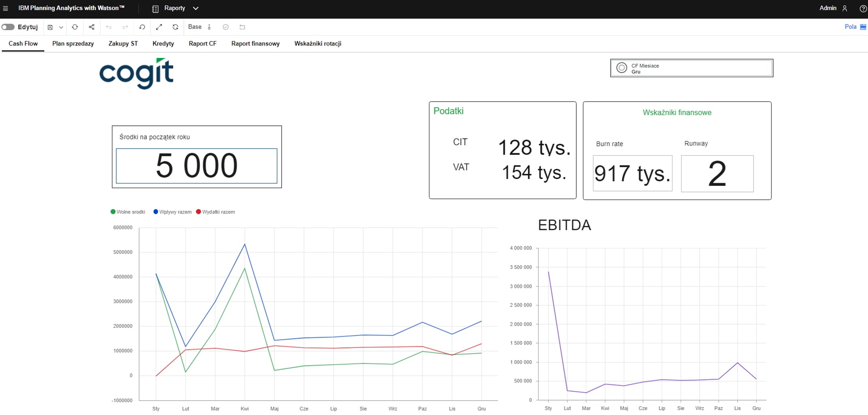Click the redo arrow icon

(x=125, y=27)
